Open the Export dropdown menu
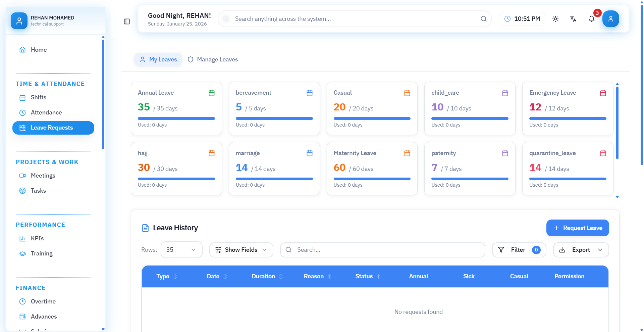The height and width of the screenshot is (332, 644). 581,250
